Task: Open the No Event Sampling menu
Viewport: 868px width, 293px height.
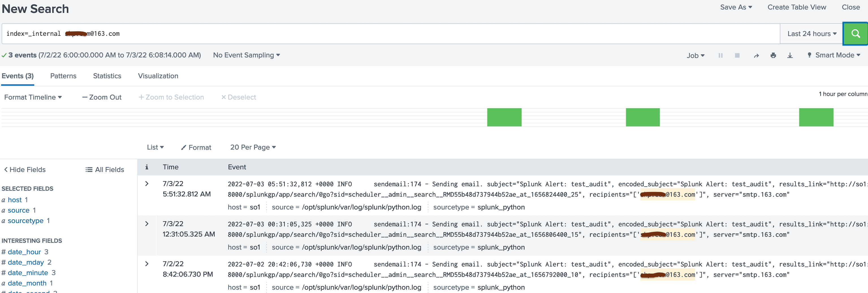Action: 246,55
